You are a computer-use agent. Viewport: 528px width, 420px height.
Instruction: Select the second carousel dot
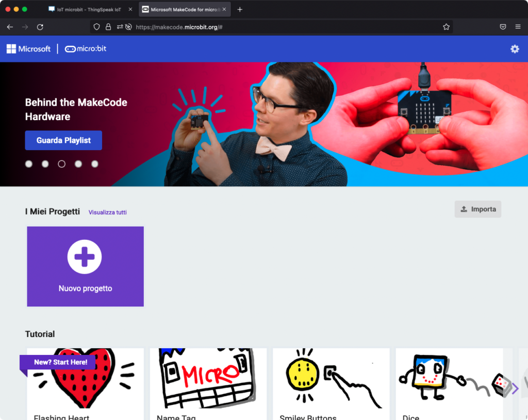[x=45, y=164]
